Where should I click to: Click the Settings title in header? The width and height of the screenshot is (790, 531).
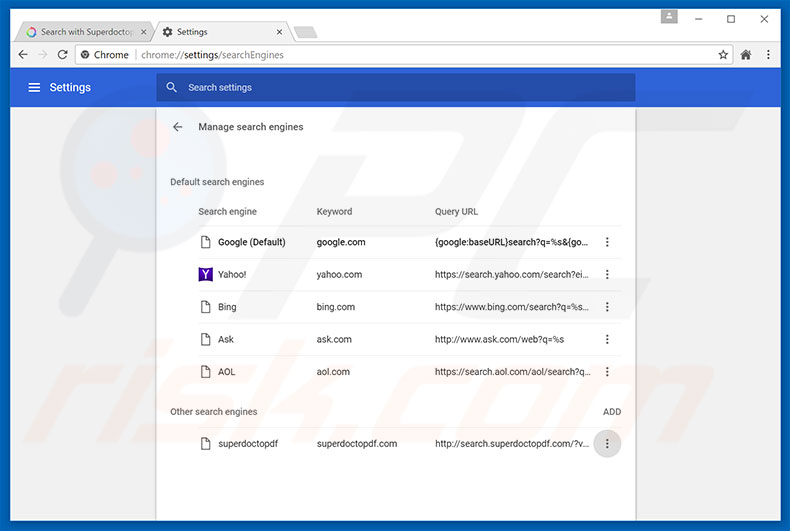[x=70, y=88]
